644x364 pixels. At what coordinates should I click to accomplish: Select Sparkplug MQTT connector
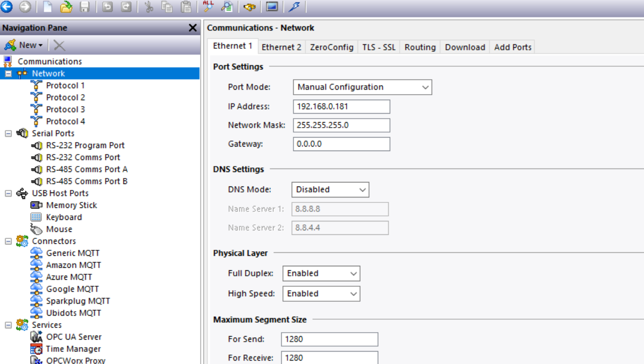click(78, 301)
